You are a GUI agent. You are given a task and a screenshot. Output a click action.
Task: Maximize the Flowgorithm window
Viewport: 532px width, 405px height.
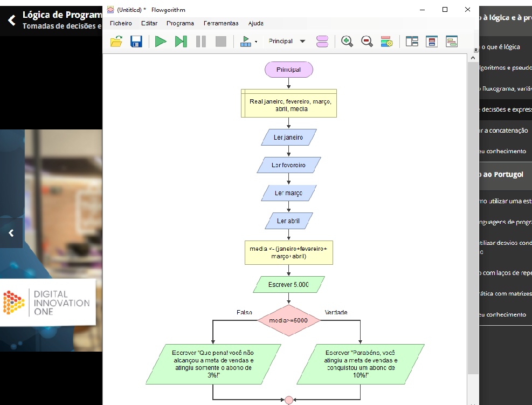point(445,10)
